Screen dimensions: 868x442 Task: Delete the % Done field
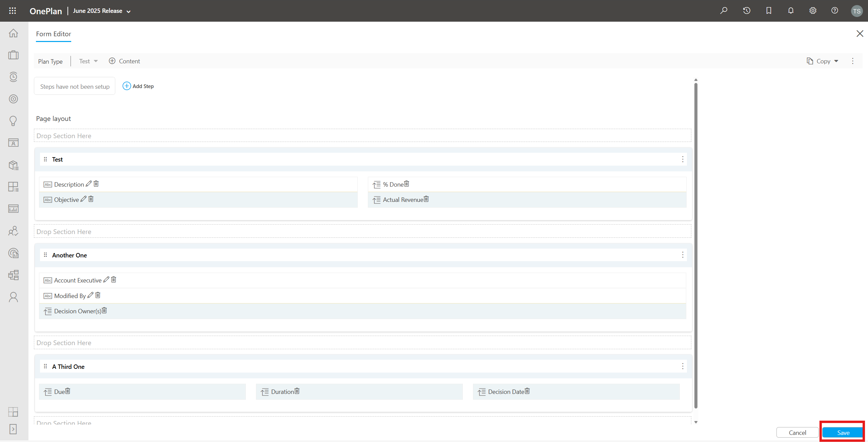click(x=407, y=184)
